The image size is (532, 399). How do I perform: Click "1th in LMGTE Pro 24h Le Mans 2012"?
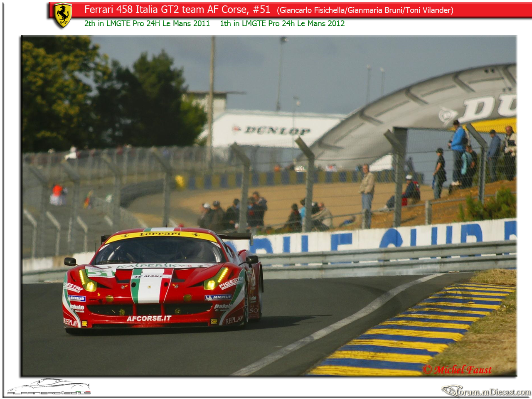click(282, 24)
